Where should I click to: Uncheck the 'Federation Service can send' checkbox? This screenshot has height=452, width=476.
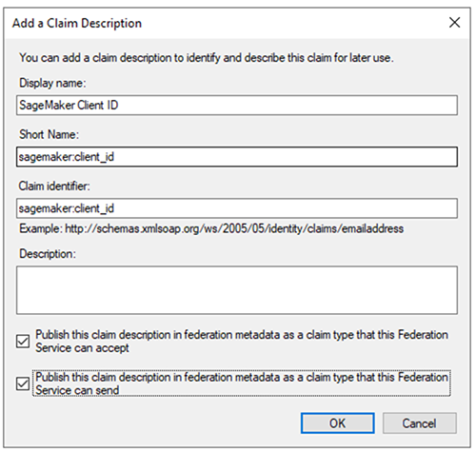click(23, 383)
